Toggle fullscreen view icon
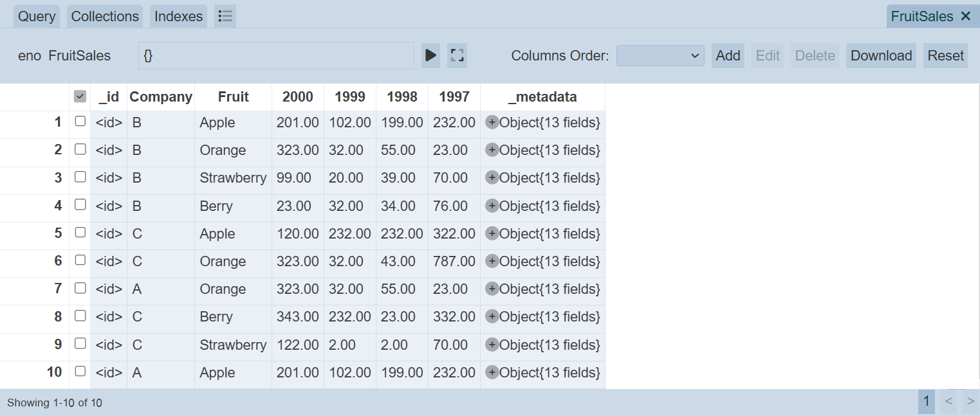 457,56
